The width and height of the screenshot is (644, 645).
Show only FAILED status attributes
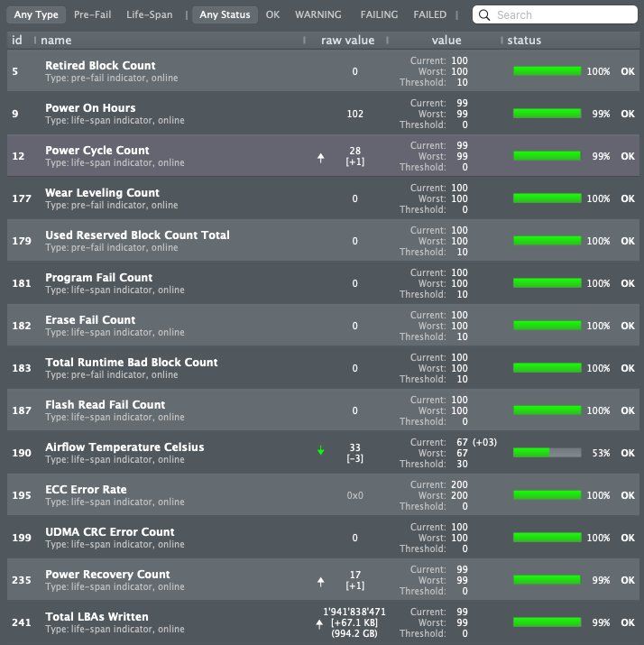click(430, 15)
